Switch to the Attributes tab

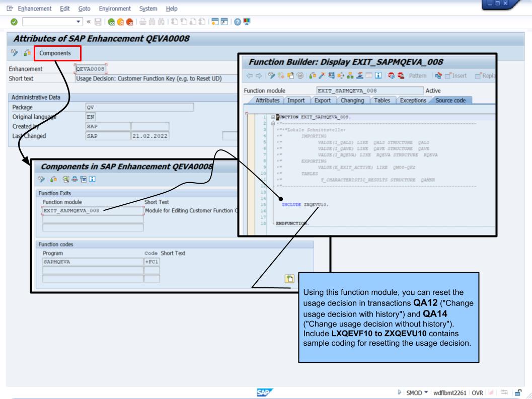(x=267, y=101)
